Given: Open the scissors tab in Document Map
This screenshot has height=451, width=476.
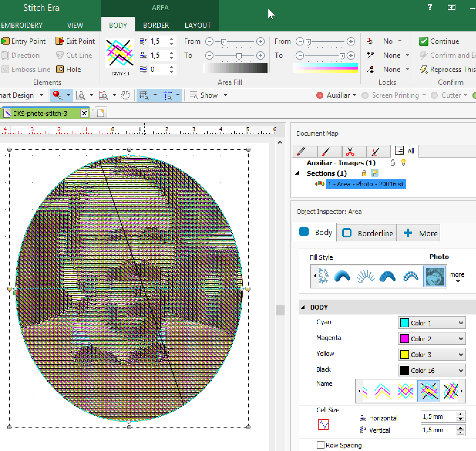Looking at the screenshot, I should click(350, 151).
